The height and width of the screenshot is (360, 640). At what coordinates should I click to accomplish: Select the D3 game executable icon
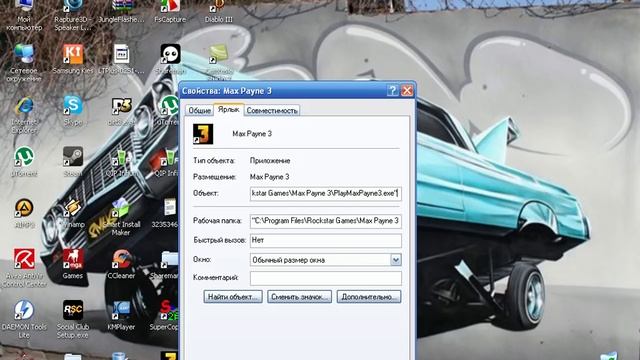point(121,110)
